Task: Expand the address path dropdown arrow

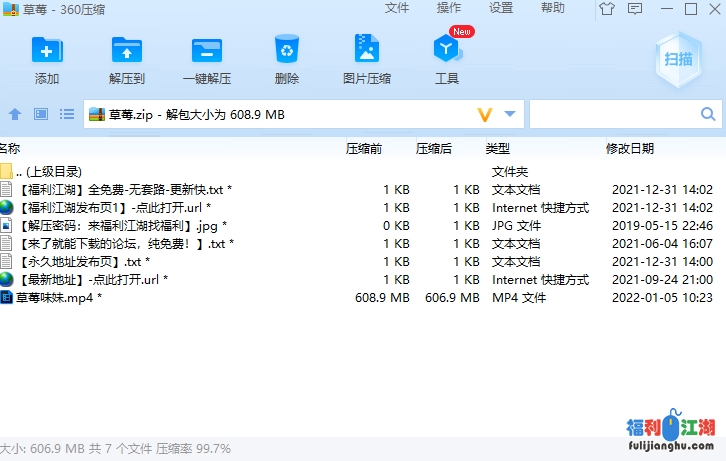Action: [x=510, y=114]
